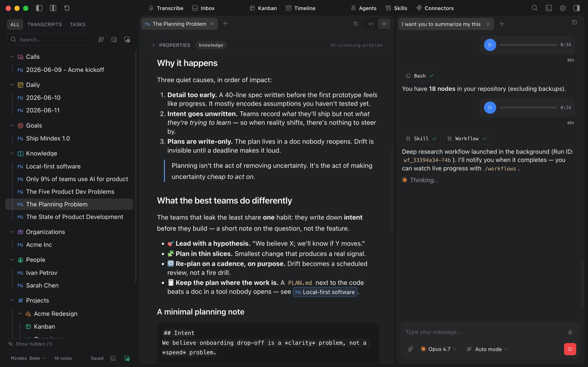Image resolution: width=588 pixels, height=367 pixels.
Task: Click the chat message input field
Action: click(484, 332)
